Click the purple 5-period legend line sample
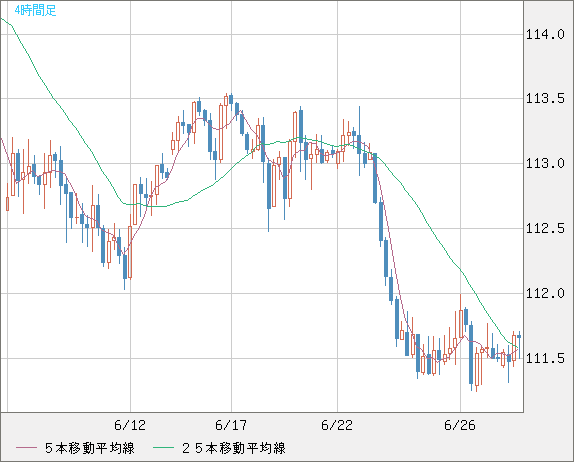Screen dimensions: 574x462 [x=26, y=448]
